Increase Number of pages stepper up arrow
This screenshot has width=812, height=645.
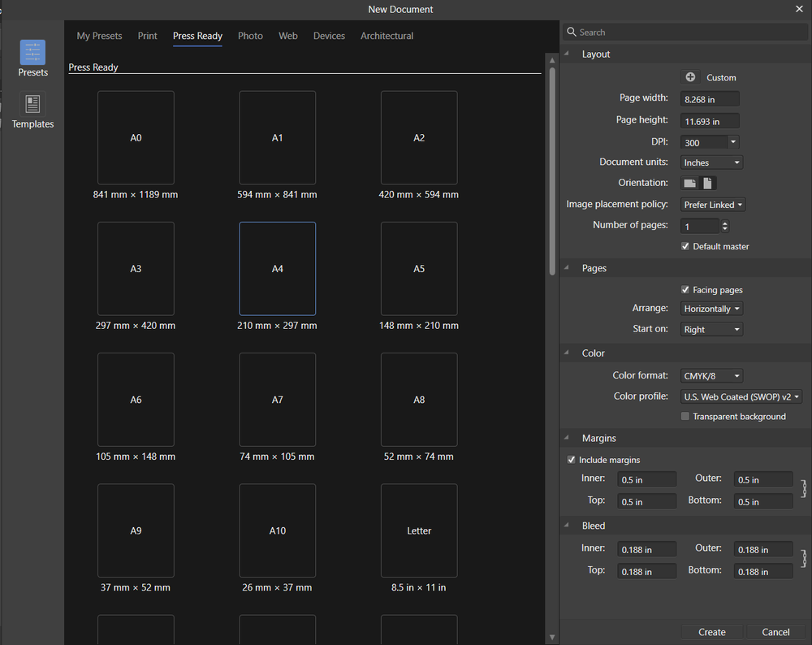tap(724, 223)
